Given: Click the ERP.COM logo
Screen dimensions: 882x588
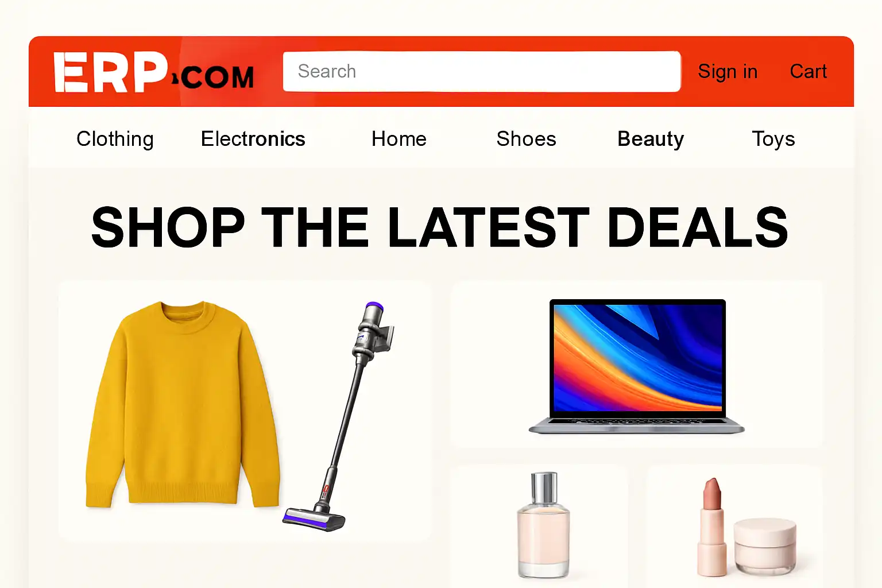Looking at the screenshot, I should (154, 72).
